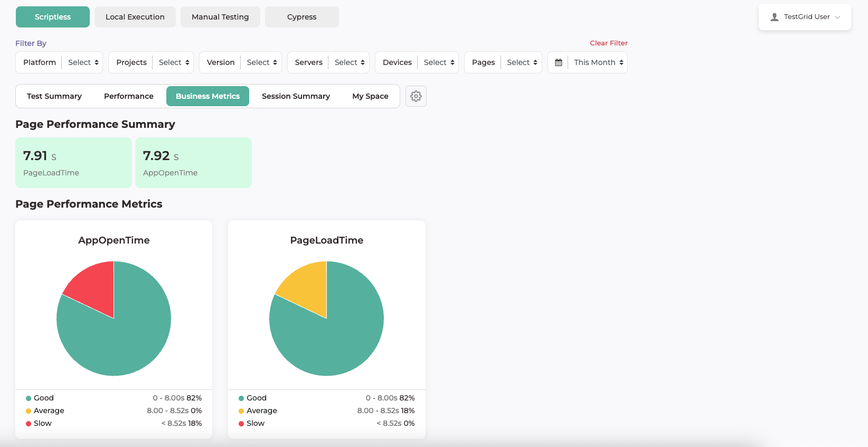Click the yellow Average legend dot under AppOpenTime
This screenshot has height=447, width=868.
click(x=29, y=411)
